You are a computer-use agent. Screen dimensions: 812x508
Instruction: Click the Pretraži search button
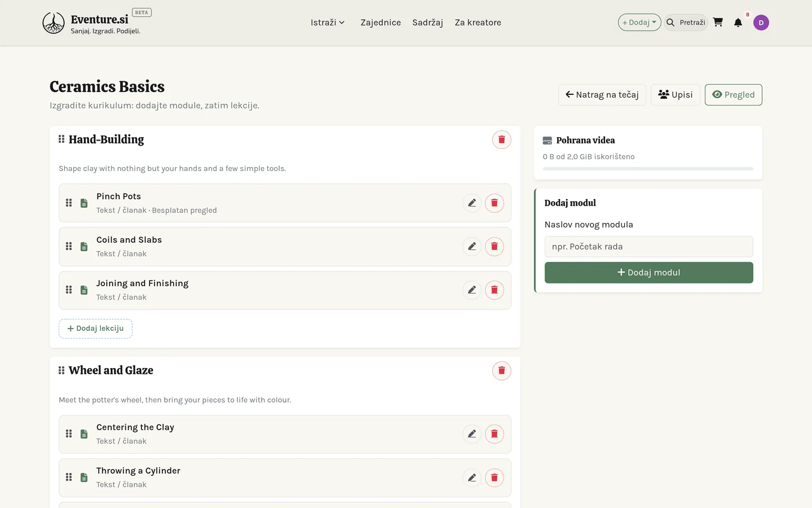686,23
